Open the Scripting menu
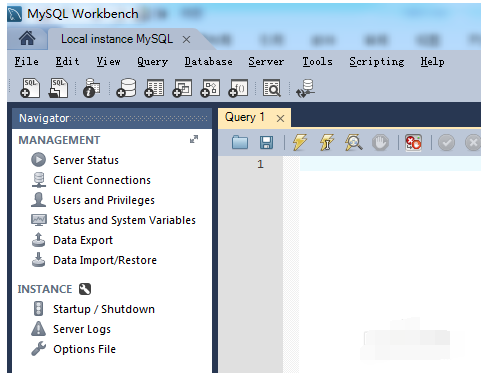Screen dimensions: 499x373 click(377, 62)
